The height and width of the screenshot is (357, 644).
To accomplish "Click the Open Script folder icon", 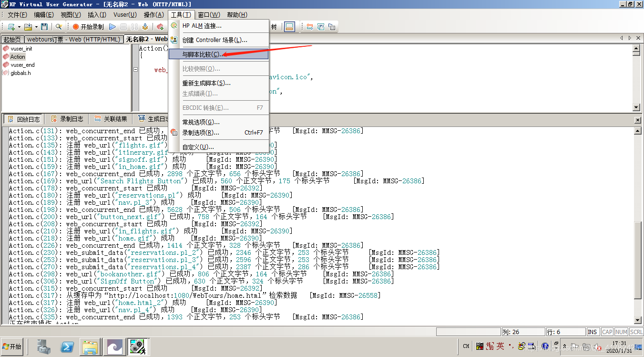I will [x=28, y=27].
